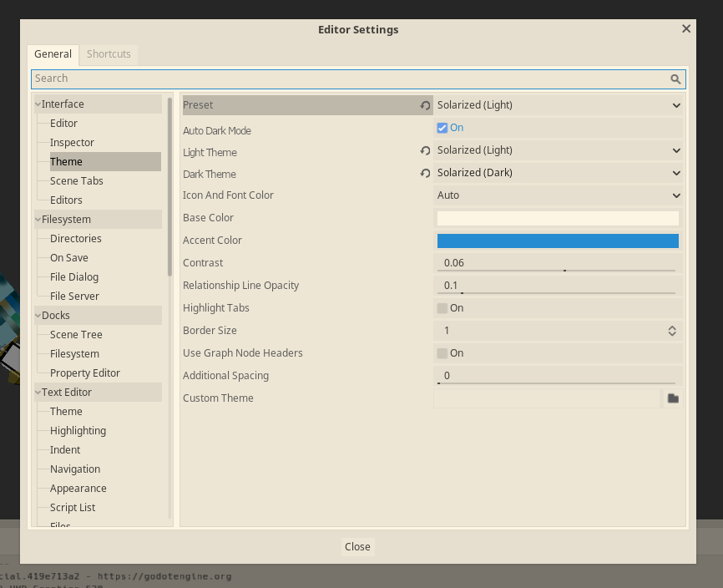Click the Contrast slider
Screen dimensions: 723x588
click(556, 271)
